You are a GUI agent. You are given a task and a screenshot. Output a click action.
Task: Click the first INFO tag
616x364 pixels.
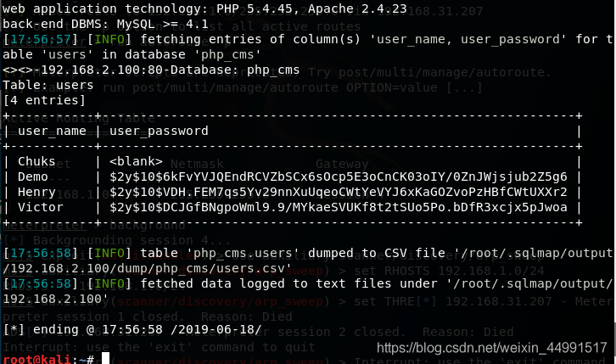click(x=109, y=39)
